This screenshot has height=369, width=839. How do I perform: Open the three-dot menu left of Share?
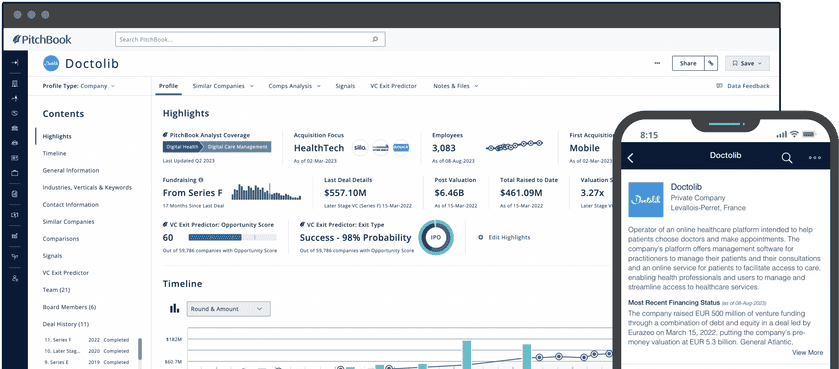coord(657,63)
